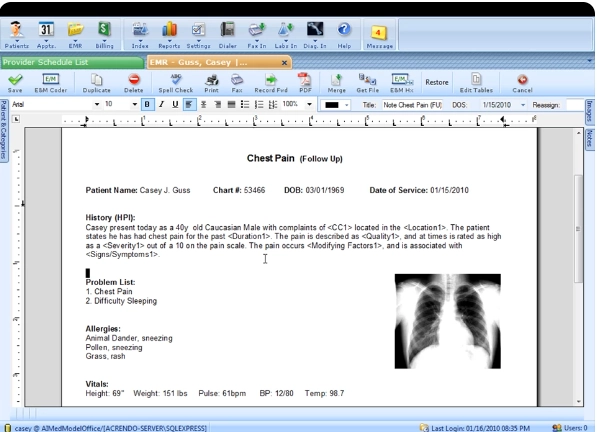Open the Reports chart icon
The image size is (597, 432).
[x=169, y=34]
